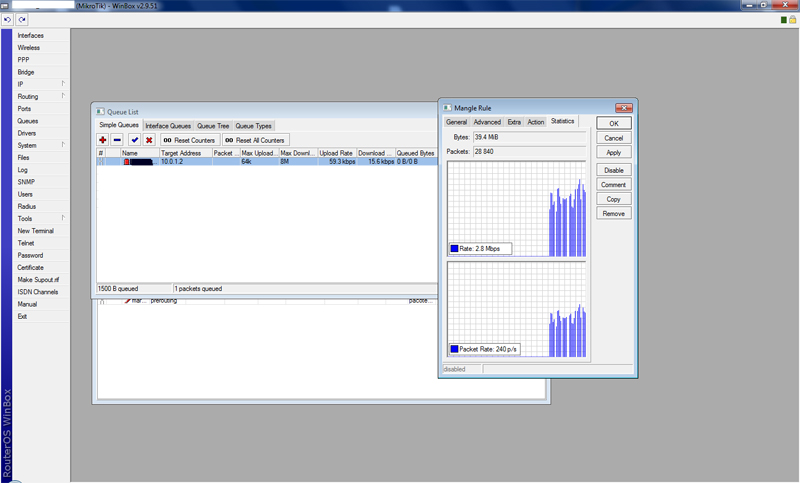The image size is (800, 483).
Task: Click the blue minus Remove queue icon
Action: 117,140
